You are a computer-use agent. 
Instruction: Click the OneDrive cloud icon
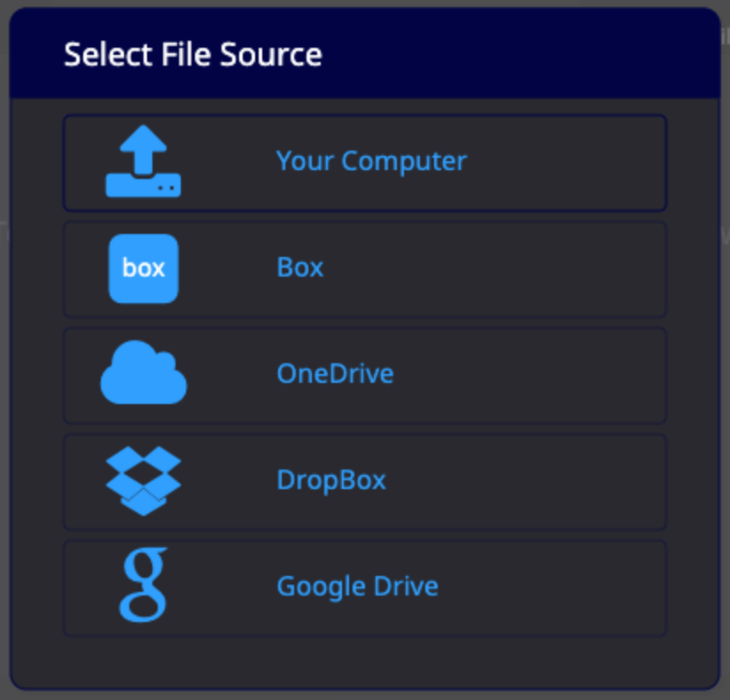click(144, 372)
